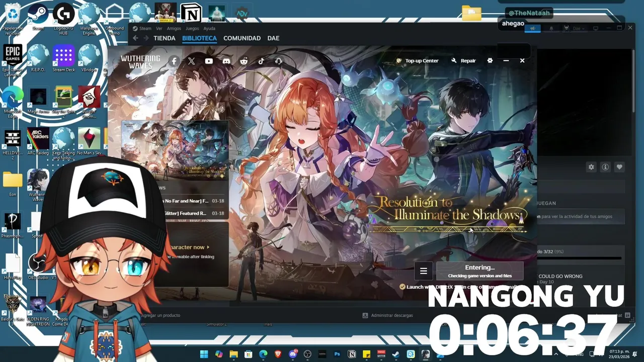Open the launcher's Facebook social icon
The height and width of the screenshot is (362, 644).
[x=174, y=61]
